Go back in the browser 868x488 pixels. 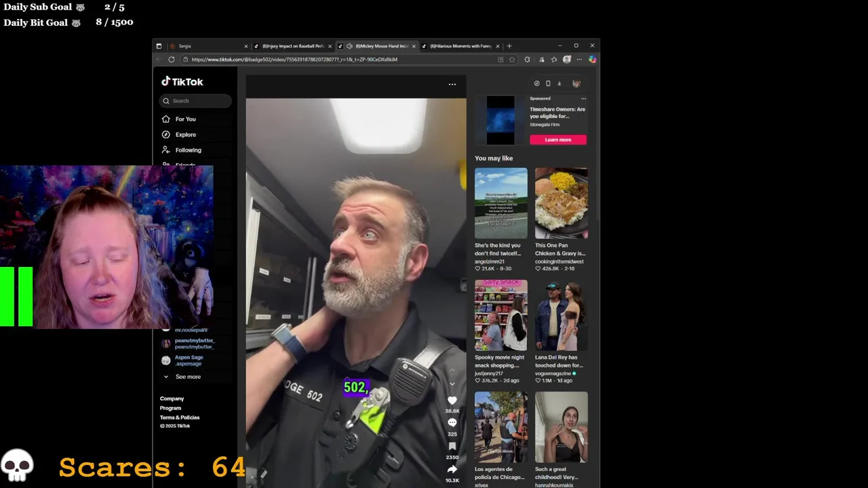(x=159, y=60)
